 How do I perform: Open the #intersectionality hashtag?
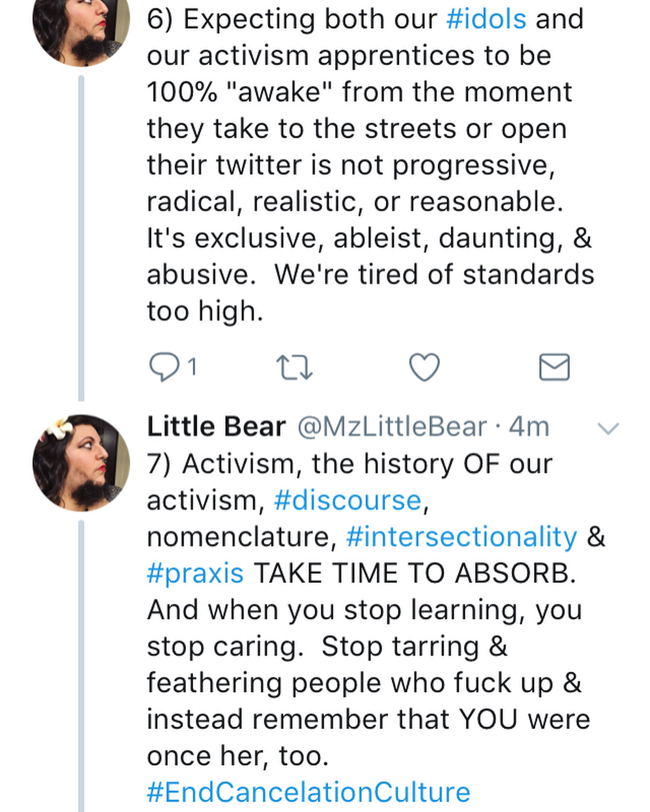462,537
